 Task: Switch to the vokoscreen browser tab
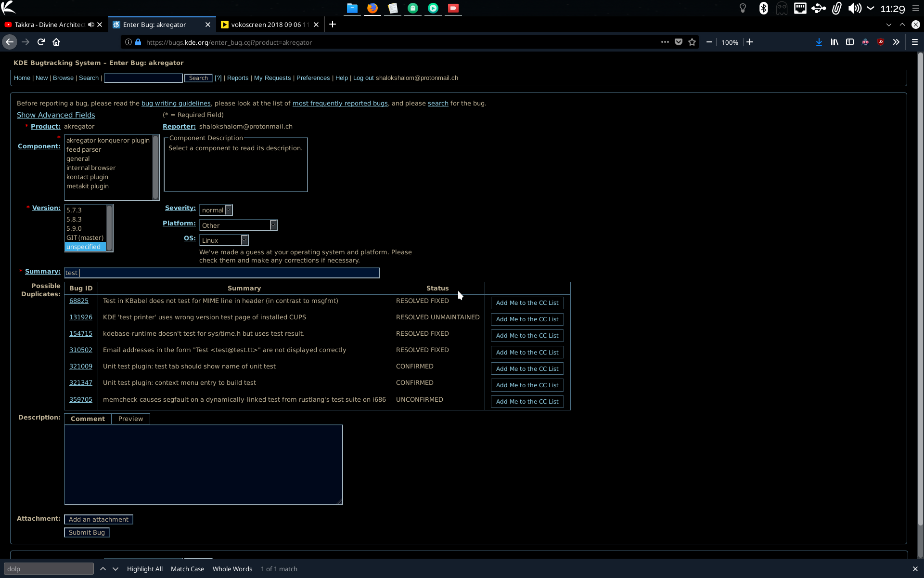tap(269, 25)
